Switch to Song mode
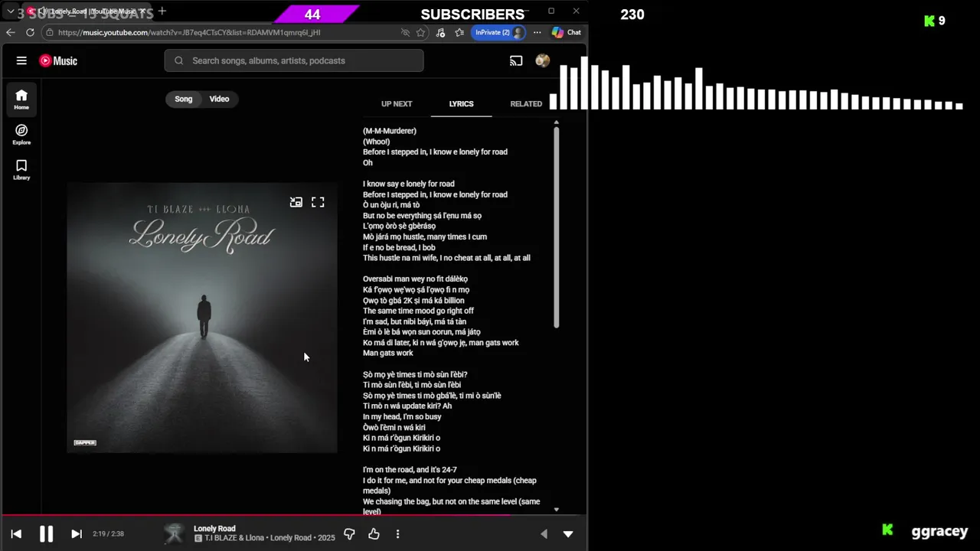 184,99
